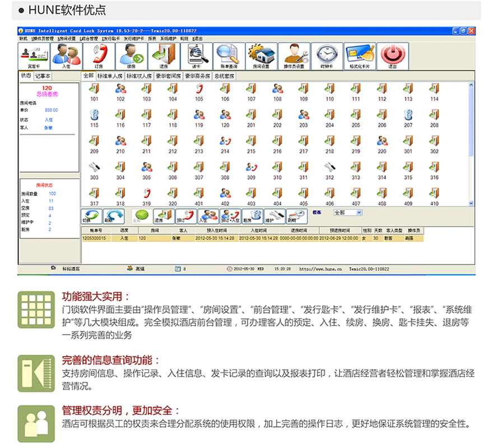Select room 120 in the room grid
The image size is (493, 448).
coord(225,118)
